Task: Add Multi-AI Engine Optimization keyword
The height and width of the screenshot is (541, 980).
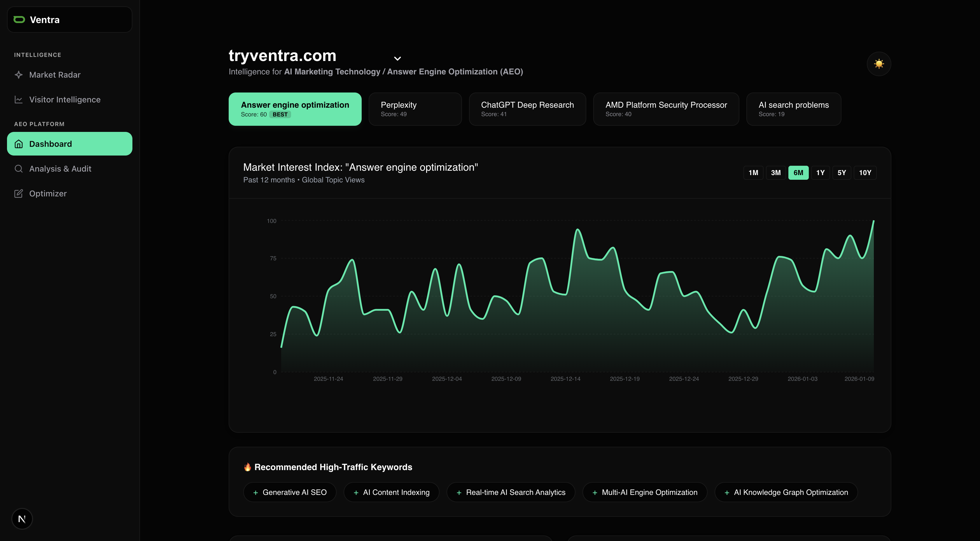Action: [645, 492]
